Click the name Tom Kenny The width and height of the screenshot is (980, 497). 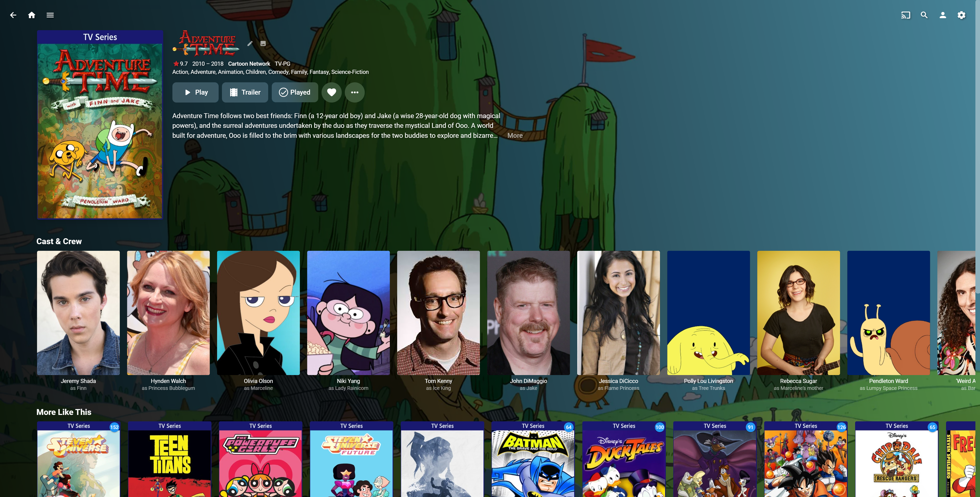(438, 381)
